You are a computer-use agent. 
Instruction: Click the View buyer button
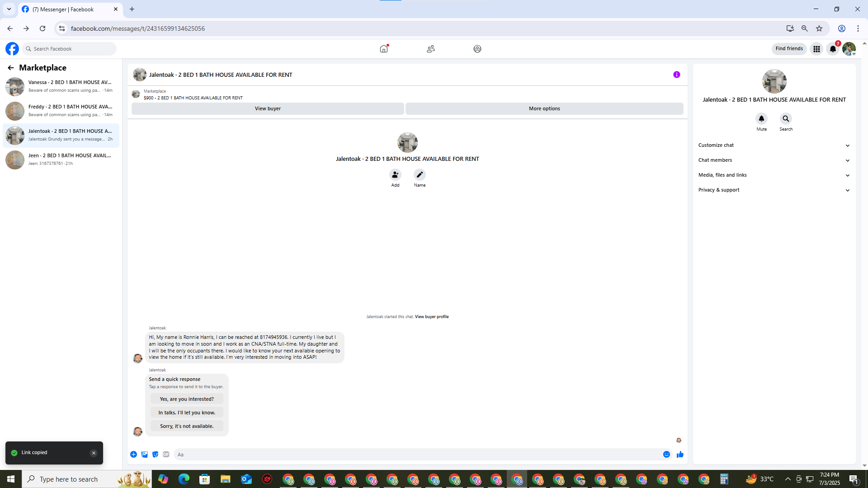(268, 108)
